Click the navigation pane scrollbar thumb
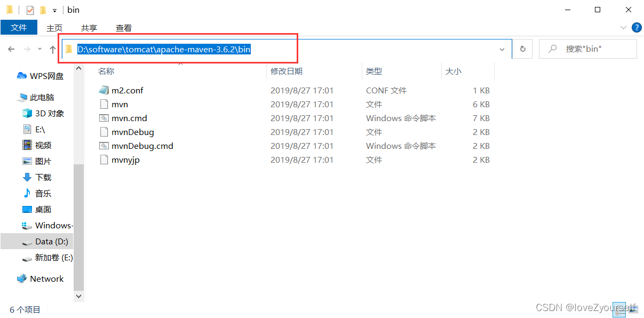 click(x=79, y=227)
